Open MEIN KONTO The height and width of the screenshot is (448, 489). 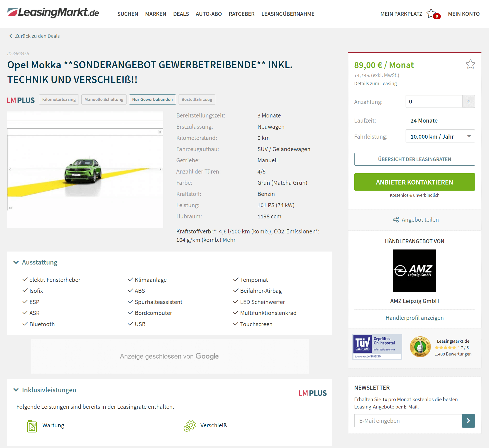click(x=463, y=14)
